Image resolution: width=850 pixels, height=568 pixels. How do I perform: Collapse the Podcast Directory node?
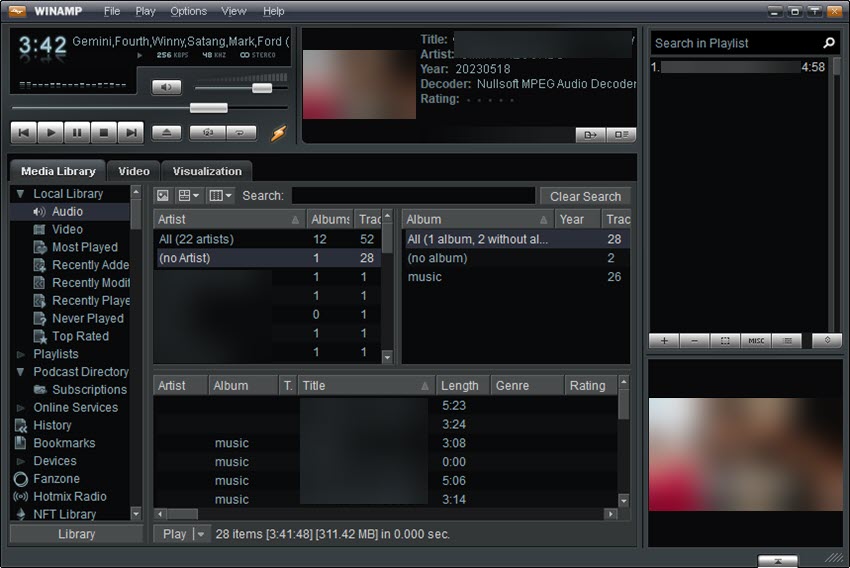pyautogui.click(x=20, y=372)
